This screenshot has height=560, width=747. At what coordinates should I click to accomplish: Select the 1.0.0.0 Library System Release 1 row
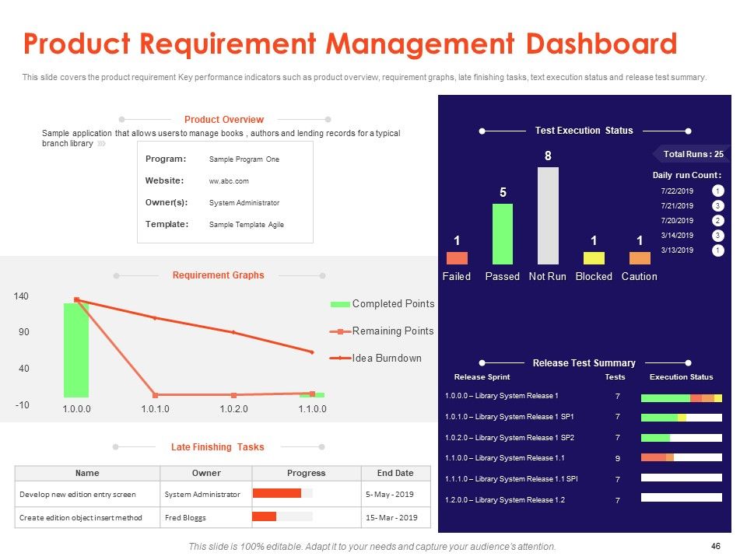[584, 396]
